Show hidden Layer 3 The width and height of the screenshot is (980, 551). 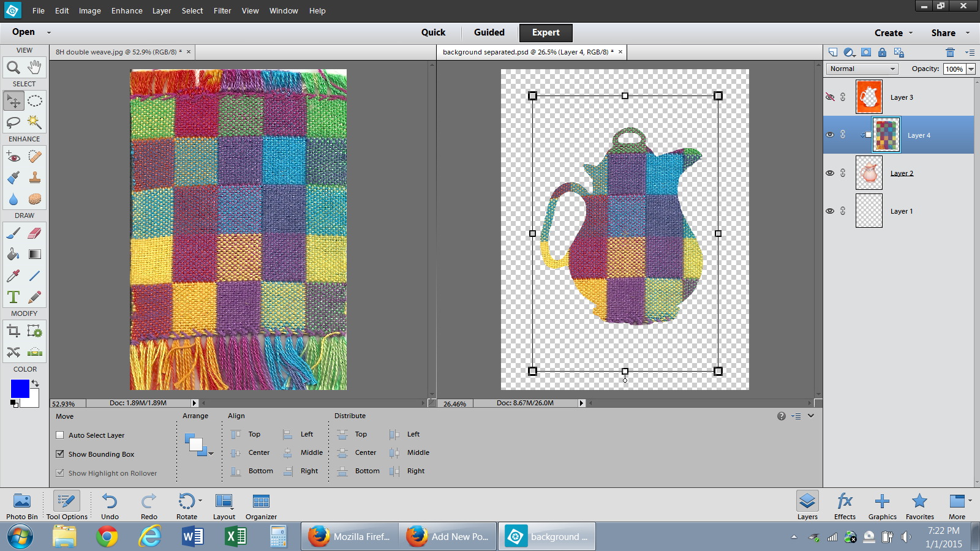click(x=830, y=97)
